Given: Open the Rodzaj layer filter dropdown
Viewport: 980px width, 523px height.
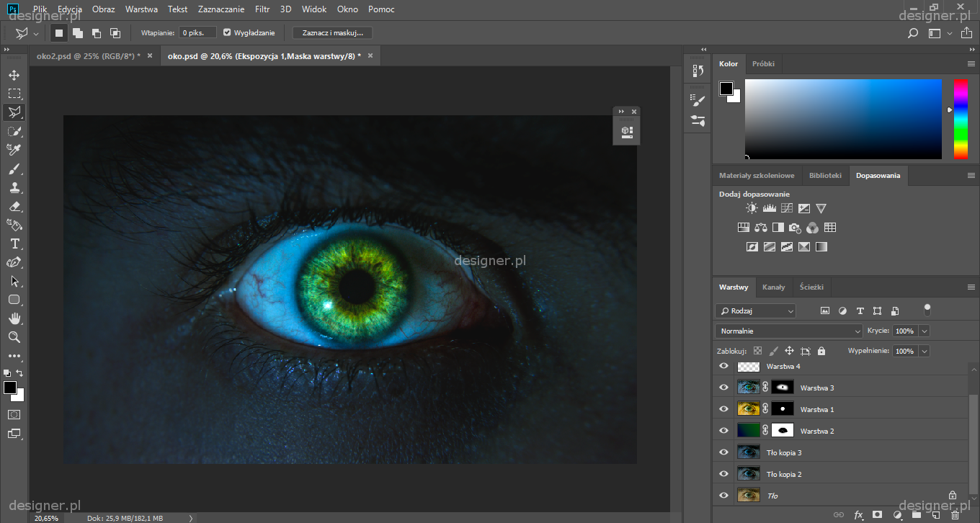Looking at the screenshot, I should (756, 311).
